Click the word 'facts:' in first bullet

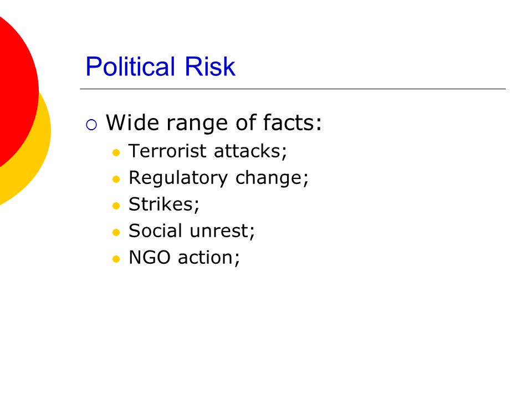(292, 122)
